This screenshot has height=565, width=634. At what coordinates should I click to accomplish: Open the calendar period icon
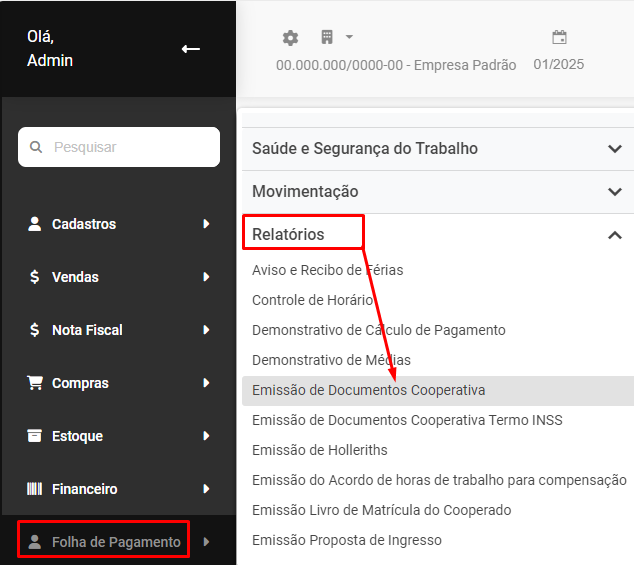[559, 38]
